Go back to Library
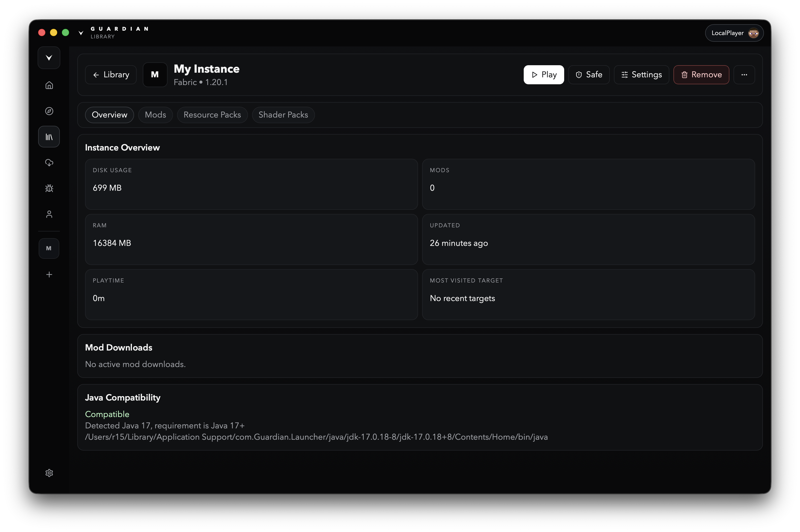 pos(111,75)
